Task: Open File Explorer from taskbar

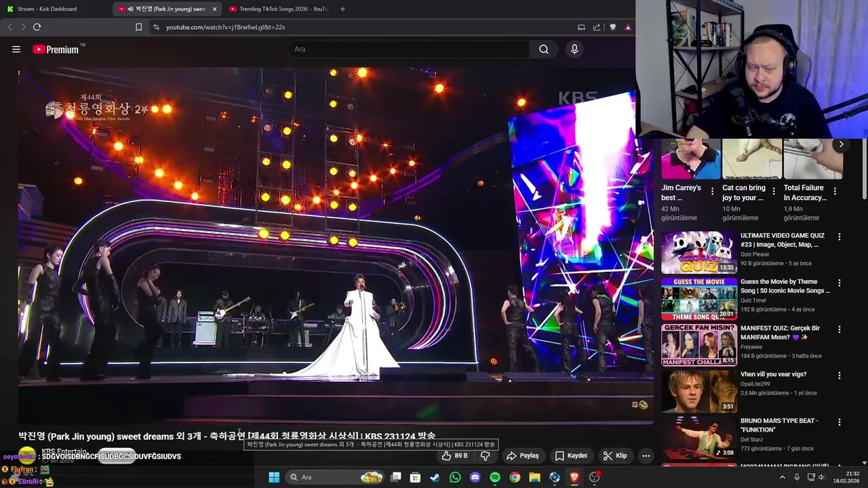Action: [x=534, y=477]
